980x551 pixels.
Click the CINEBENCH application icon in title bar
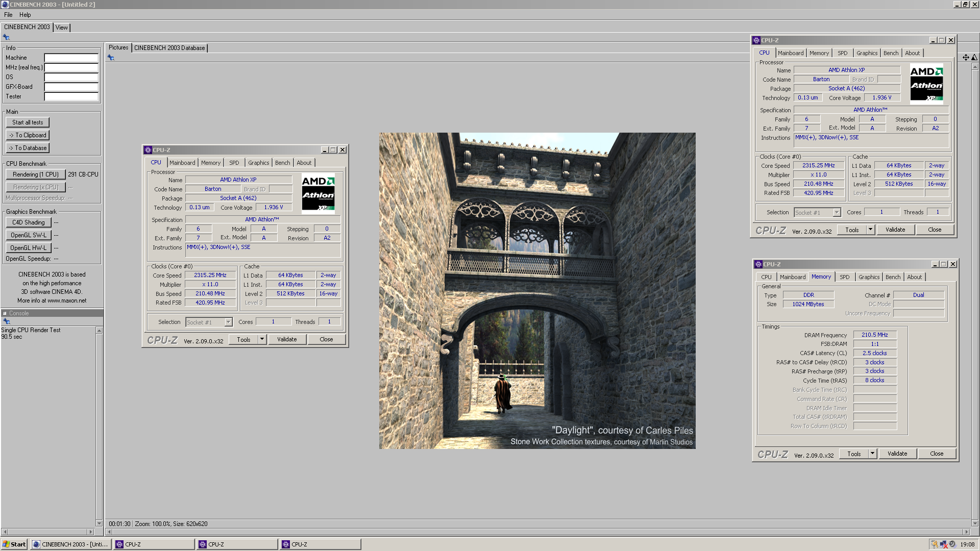click(x=5, y=5)
